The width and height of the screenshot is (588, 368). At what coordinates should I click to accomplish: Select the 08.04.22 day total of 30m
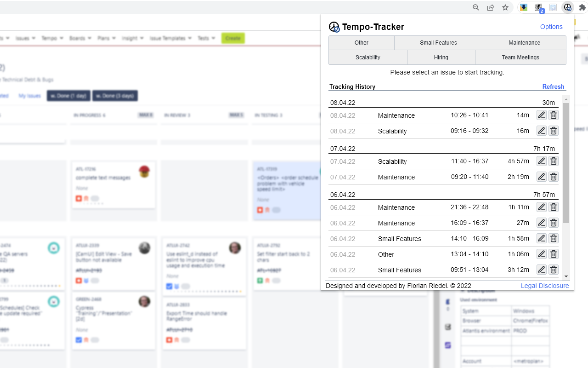[548, 103]
